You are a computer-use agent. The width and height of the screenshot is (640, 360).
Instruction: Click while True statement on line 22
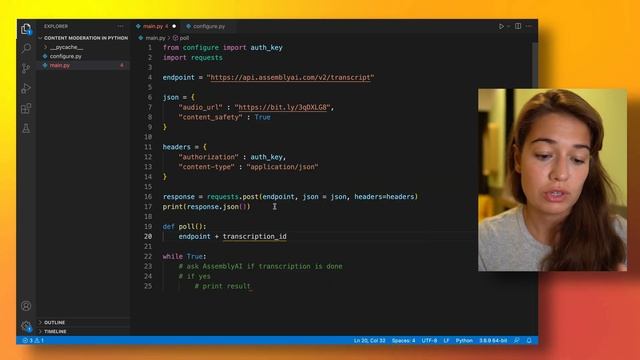coord(184,256)
